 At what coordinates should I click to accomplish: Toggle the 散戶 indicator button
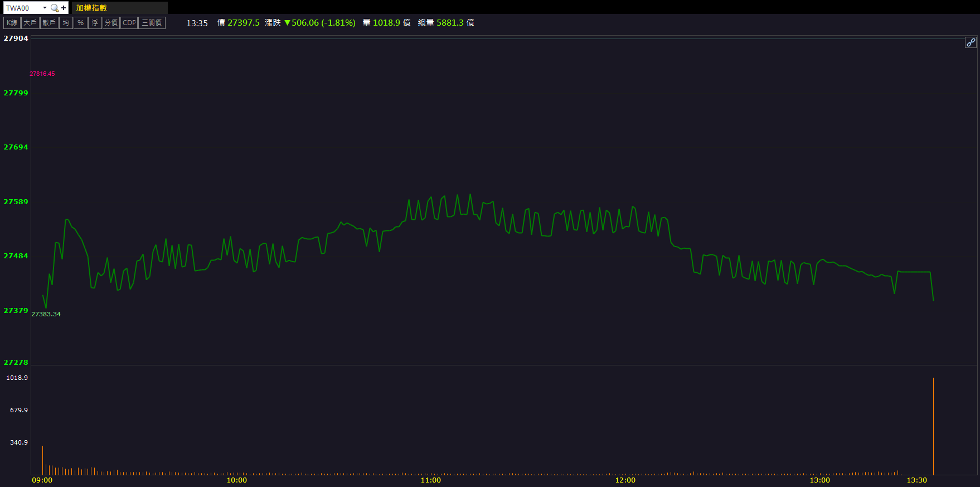point(49,23)
